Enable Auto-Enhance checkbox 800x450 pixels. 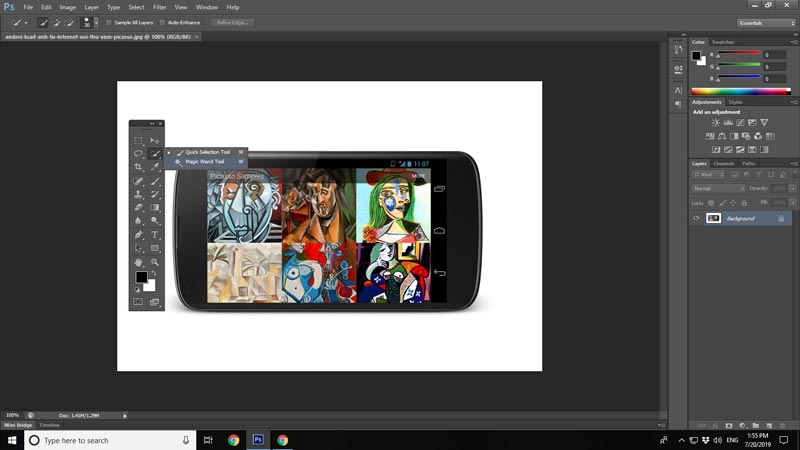tap(162, 22)
